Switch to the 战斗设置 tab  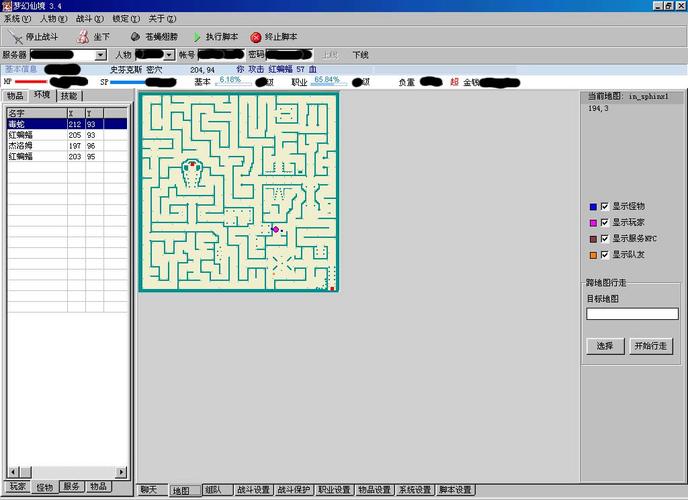253,490
